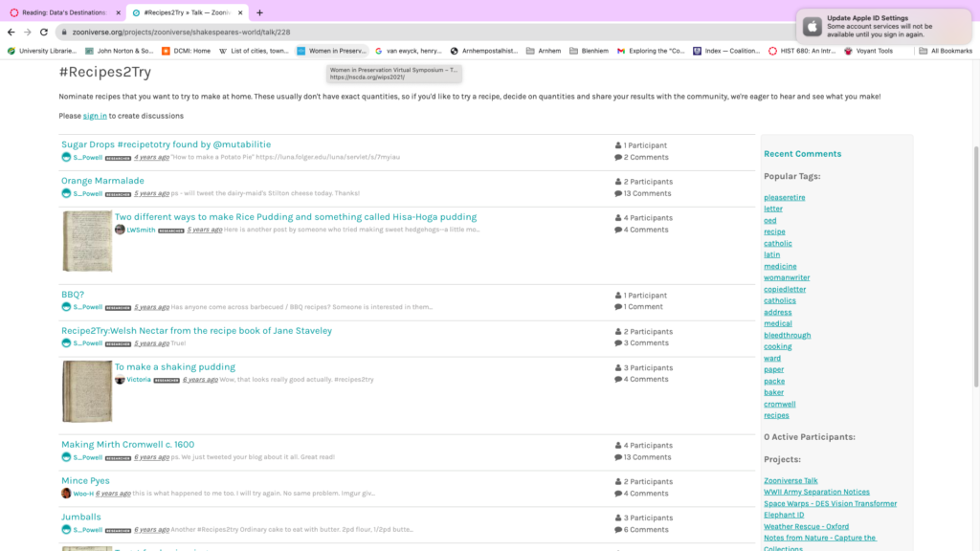Click LWSmith's avatar on Rice Pudding post
The height and width of the screenshot is (551, 980).
(120, 230)
